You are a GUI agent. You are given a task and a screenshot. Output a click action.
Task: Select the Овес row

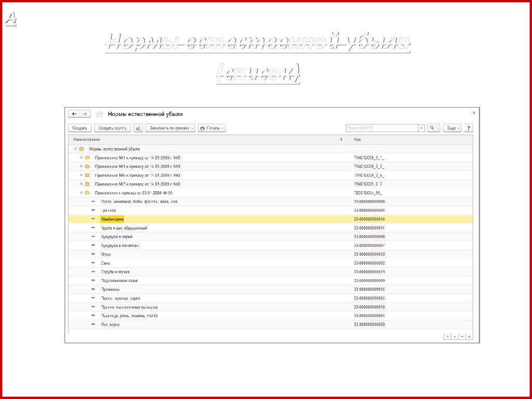[270, 263]
